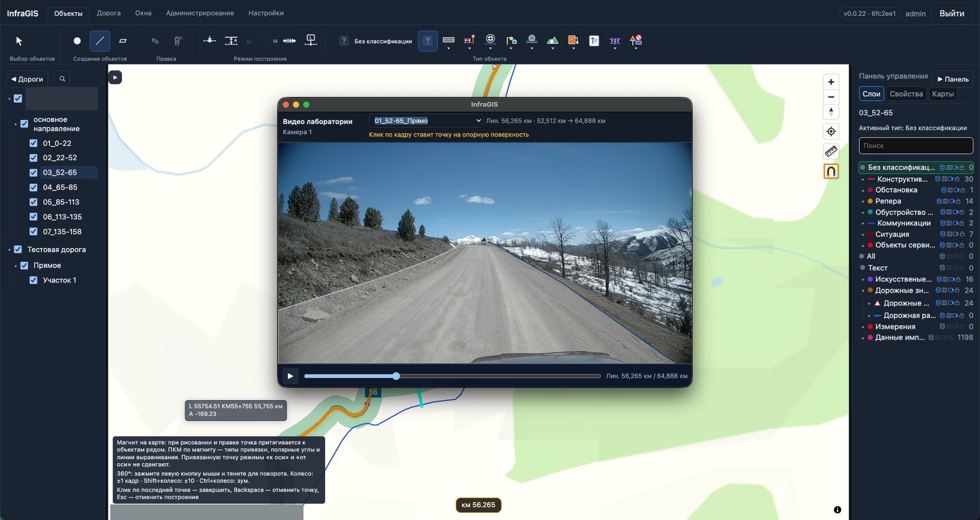Toggle the map magnet snapping icon
The width and height of the screenshot is (980, 520).
(x=831, y=171)
